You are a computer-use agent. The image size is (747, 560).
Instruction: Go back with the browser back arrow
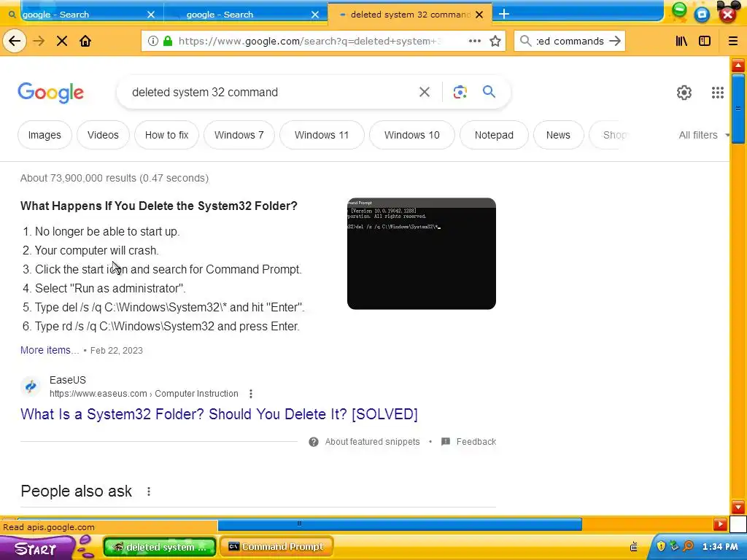tap(15, 41)
